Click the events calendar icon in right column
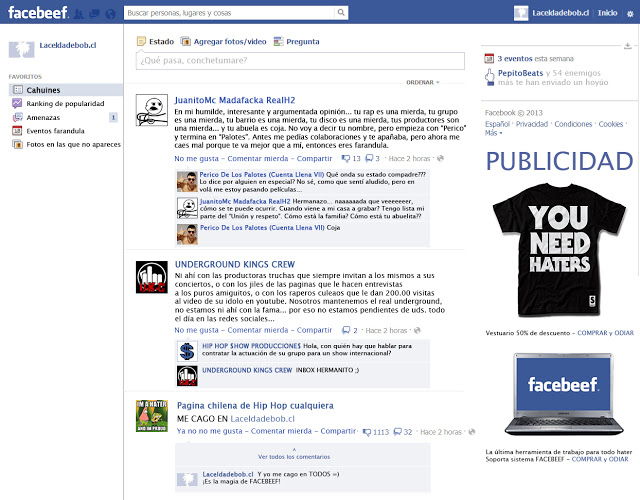 489,58
